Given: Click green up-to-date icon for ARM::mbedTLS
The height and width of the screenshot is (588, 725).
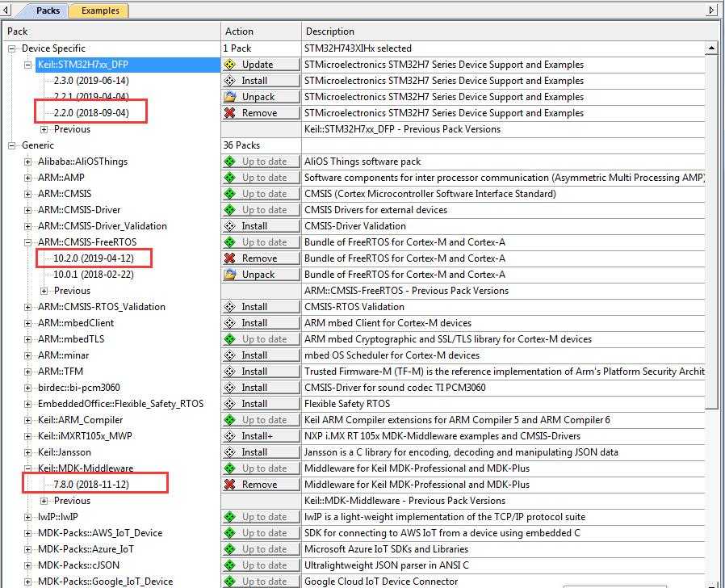Looking at the screenshot, I should tap(230, 339).
